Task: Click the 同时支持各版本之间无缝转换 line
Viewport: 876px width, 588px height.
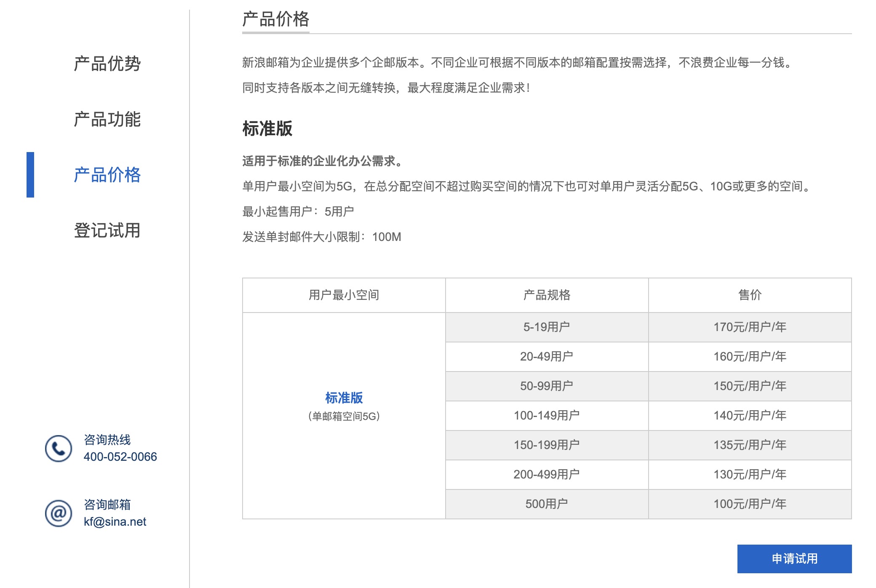Action: (386, 88)
